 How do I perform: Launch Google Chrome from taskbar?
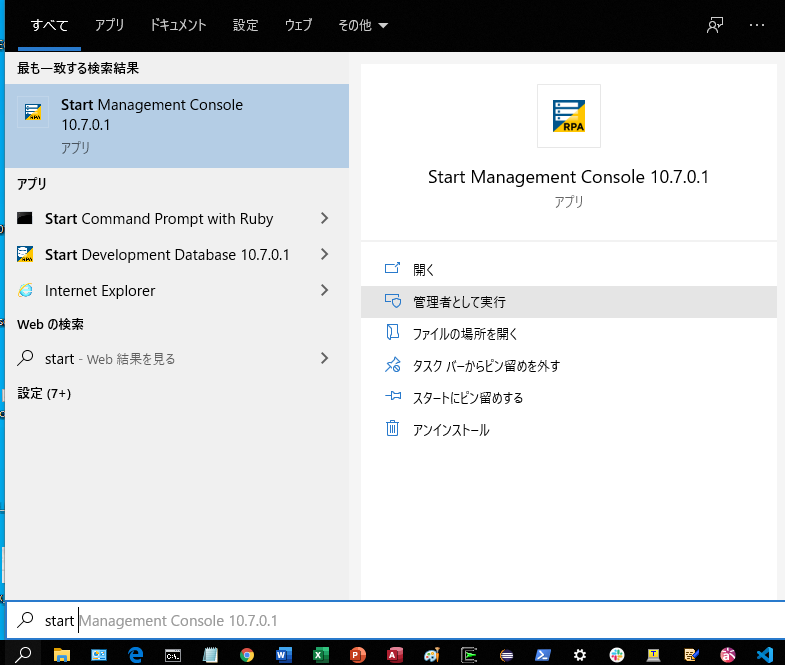coord(247,654)
